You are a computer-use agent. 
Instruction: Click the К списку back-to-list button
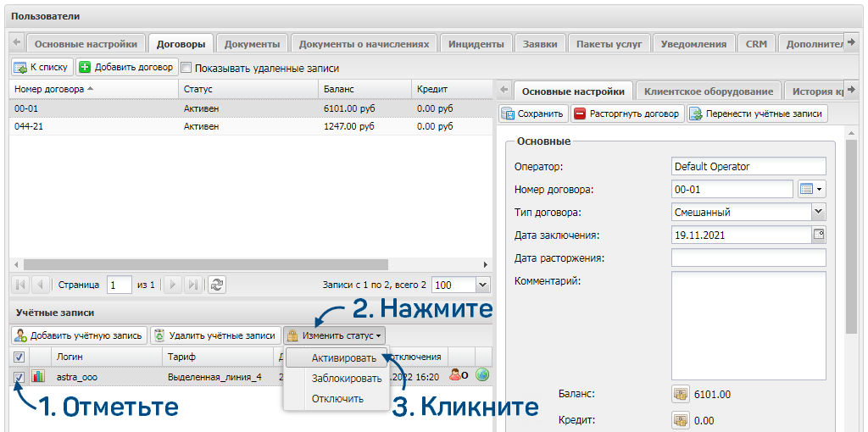[x=42, y=68]
